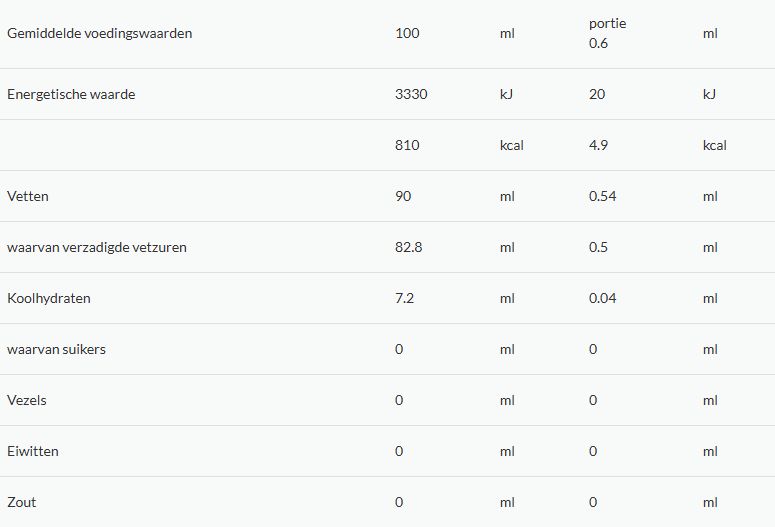Click the 0.04 portion carbohydrate value

pos(603,298)
